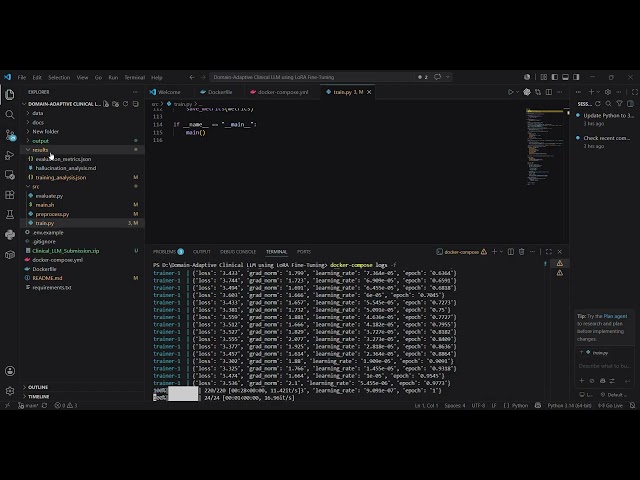
Task: Click Go Live in status bar
Action: click(611, 405)
